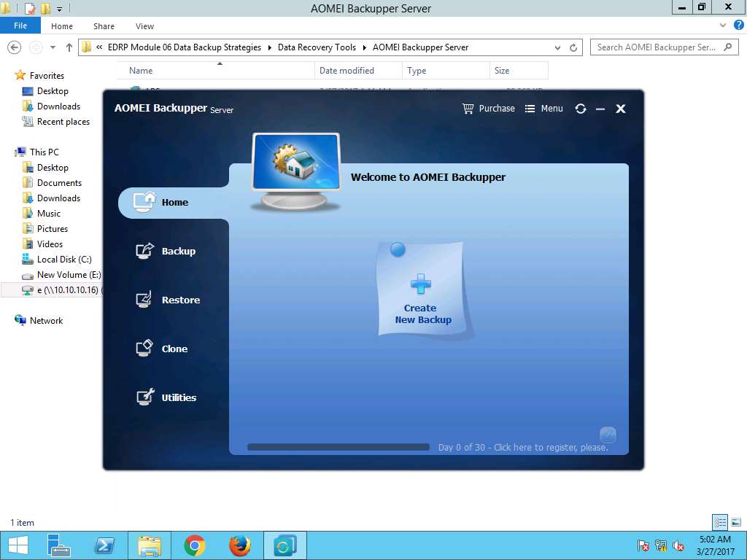Select New Volume (E:) drive
The width and height of the screenshot is (747, 560).
point(62,275)
